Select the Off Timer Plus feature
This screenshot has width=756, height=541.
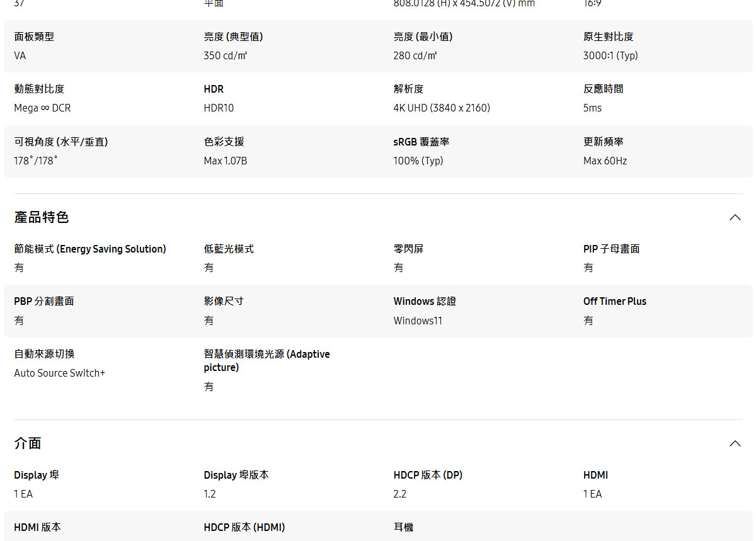[x=614, y=301]
